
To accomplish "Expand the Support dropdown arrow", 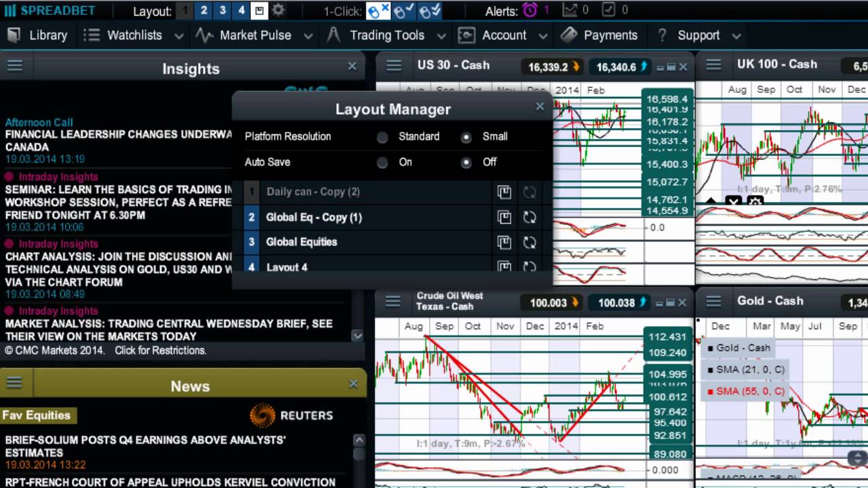I will click(736, 36).
